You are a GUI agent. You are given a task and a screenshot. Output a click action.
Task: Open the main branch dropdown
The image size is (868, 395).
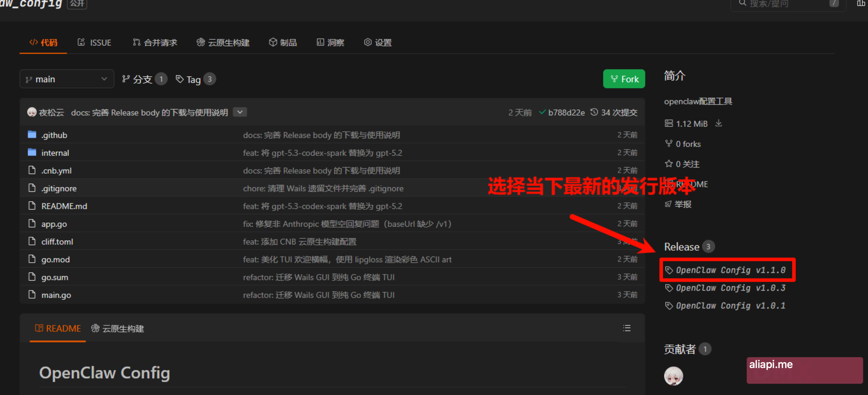tap(67, 79)
